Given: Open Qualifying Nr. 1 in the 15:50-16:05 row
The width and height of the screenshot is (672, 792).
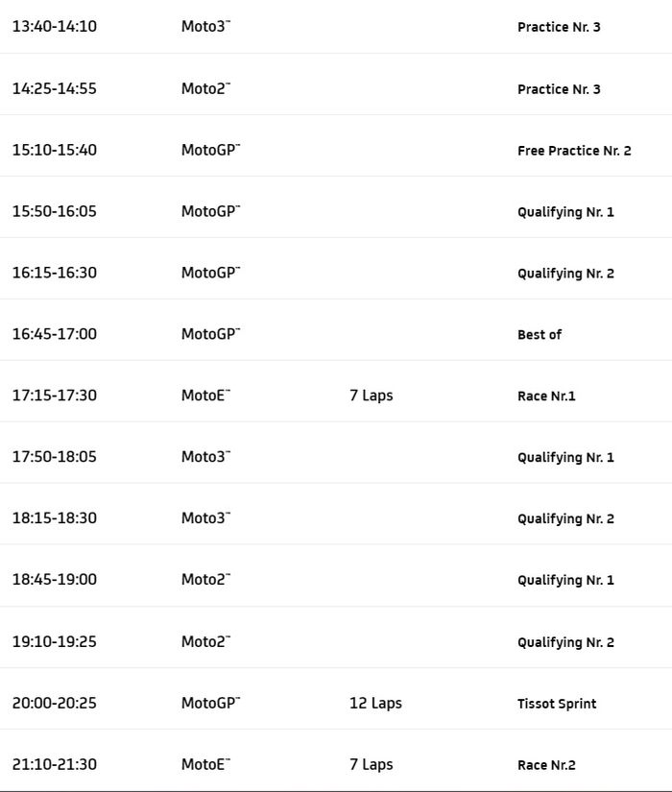Looking at the screenshot, I should click(565, 212).
